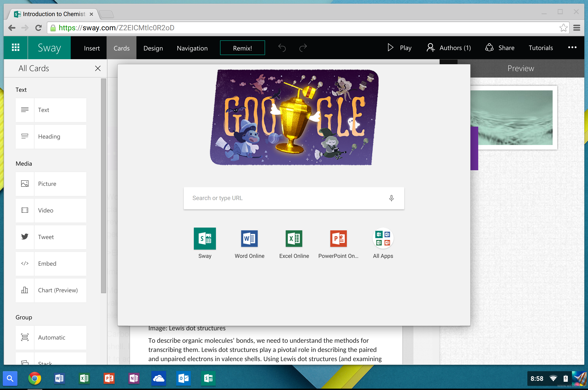Share this Sway
Viewport: 588px width, 390px height.
(x=500, y=47)
